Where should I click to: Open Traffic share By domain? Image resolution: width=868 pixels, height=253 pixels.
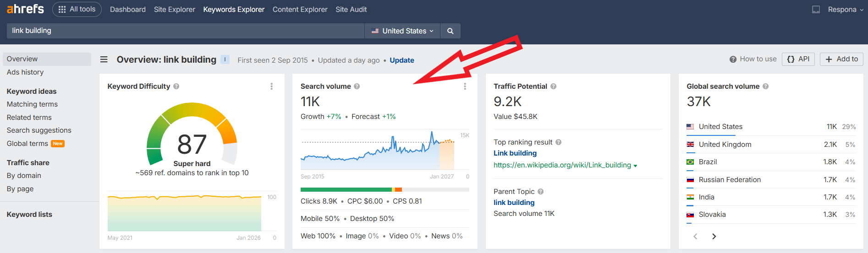pos(24,176)
